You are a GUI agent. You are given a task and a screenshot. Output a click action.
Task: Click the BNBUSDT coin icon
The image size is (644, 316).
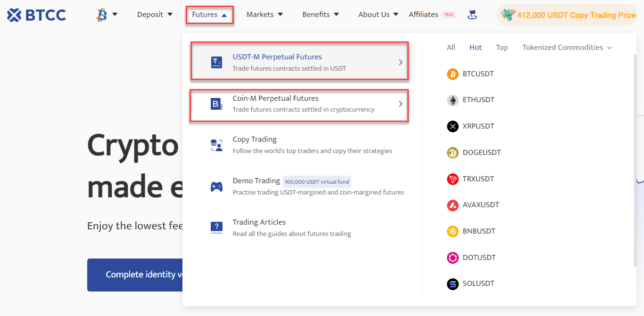[x=453, y=231]
